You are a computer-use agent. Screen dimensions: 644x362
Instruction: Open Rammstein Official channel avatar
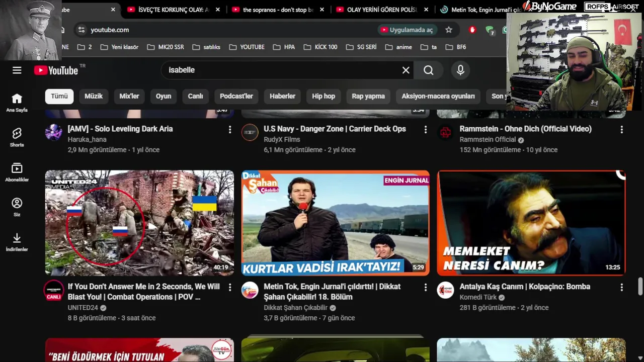(445, 133)
